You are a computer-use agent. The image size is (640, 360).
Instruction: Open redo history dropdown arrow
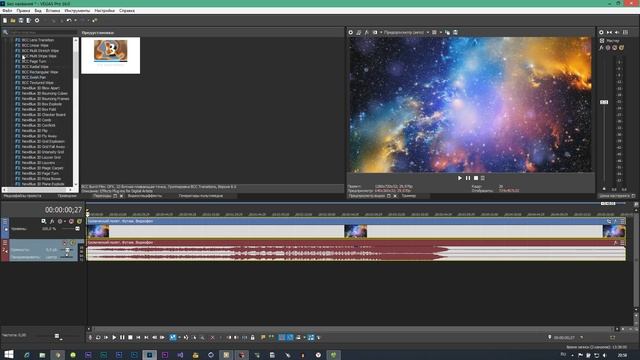click(x=88, y=20)
